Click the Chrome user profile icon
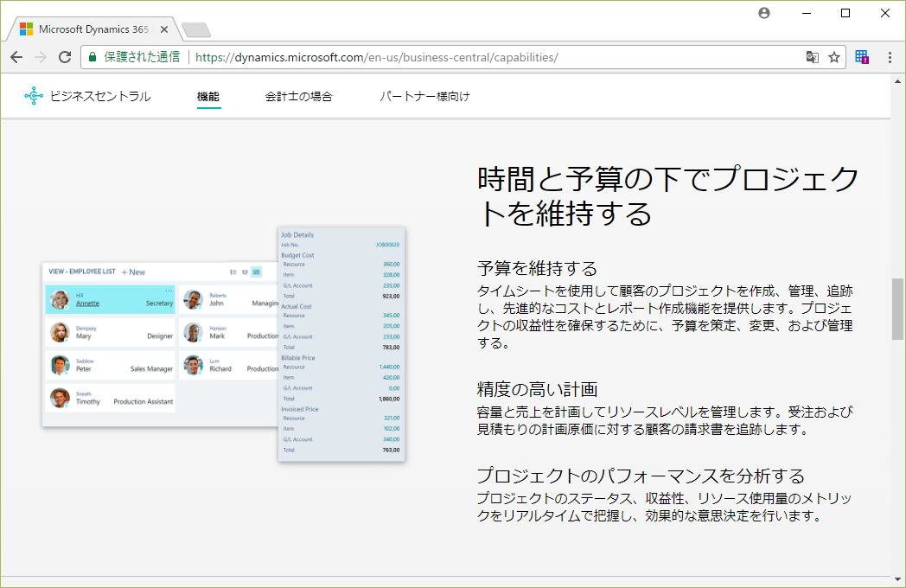Image resolution: width=906 pixels, height=588 pixels. click(764, 13)
